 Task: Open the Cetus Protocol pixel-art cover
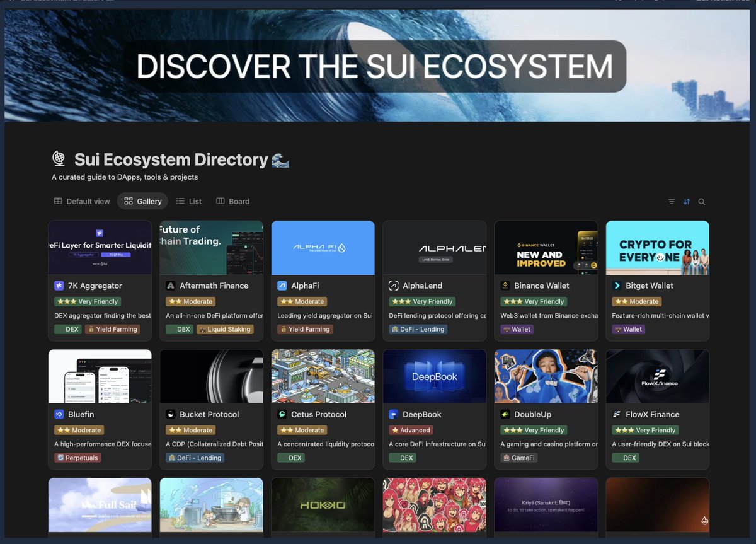click(323, 376)
